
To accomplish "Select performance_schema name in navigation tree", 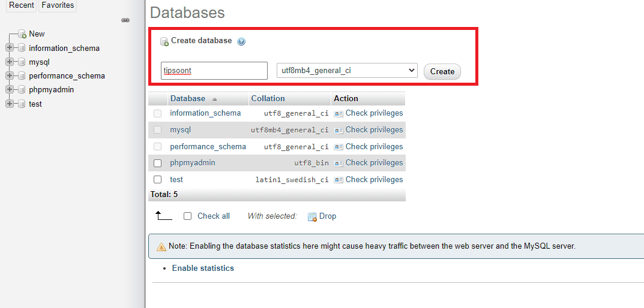I will coord(67,76).
